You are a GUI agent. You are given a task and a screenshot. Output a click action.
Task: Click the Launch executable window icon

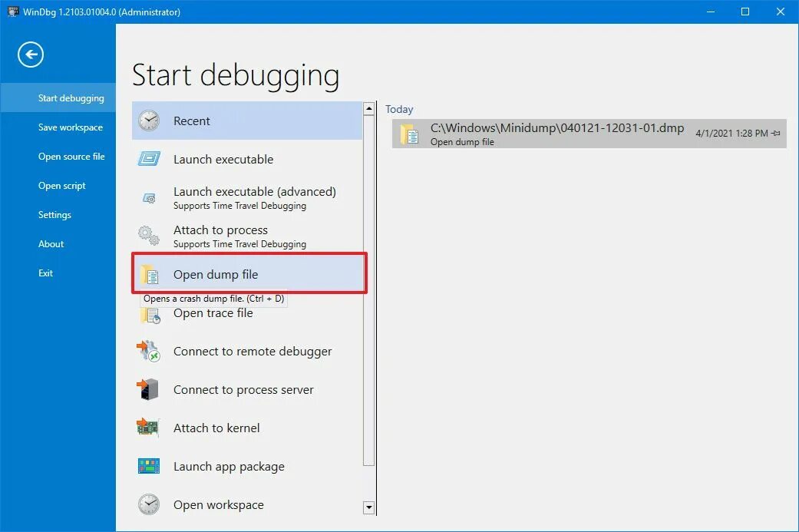tap(149, 159)
